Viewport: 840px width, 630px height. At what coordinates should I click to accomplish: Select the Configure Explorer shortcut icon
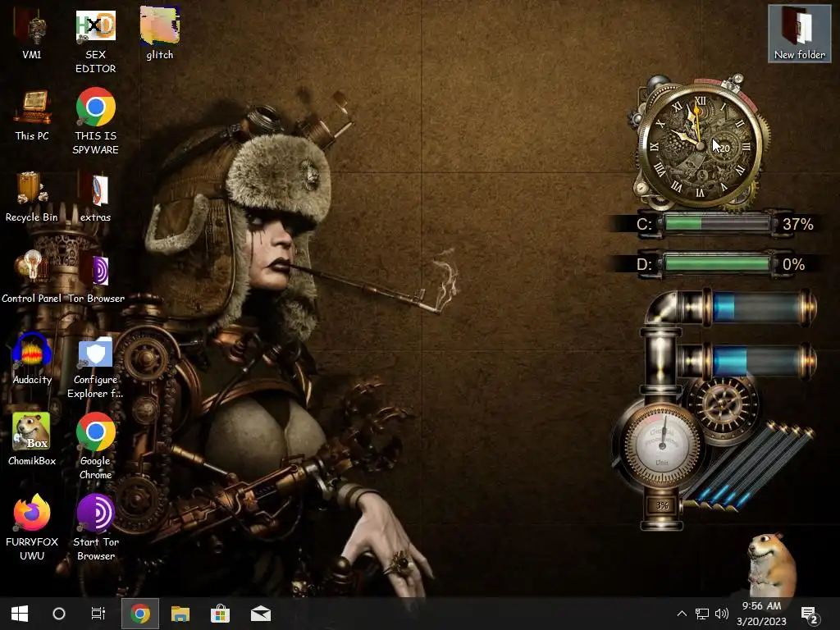pyautogui.click(x=95, y=367)
